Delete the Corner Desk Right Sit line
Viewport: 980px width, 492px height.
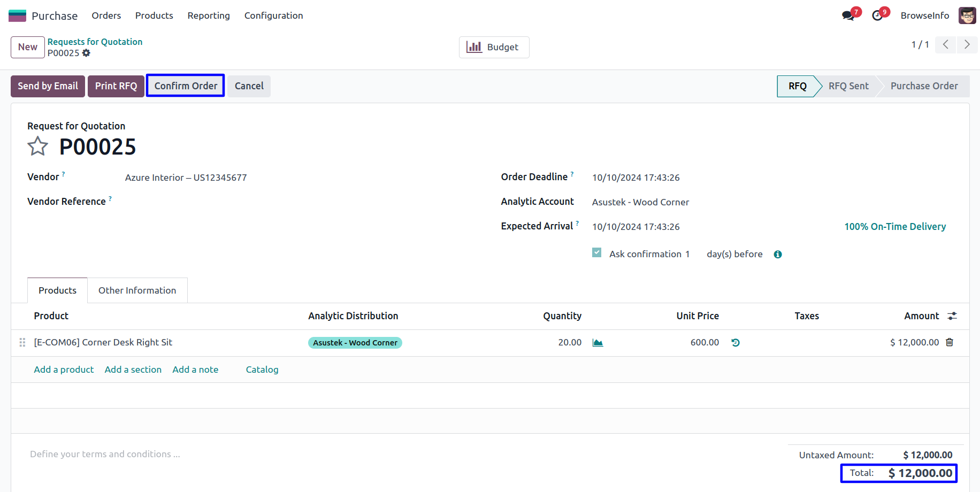click(x=950, y=342)
